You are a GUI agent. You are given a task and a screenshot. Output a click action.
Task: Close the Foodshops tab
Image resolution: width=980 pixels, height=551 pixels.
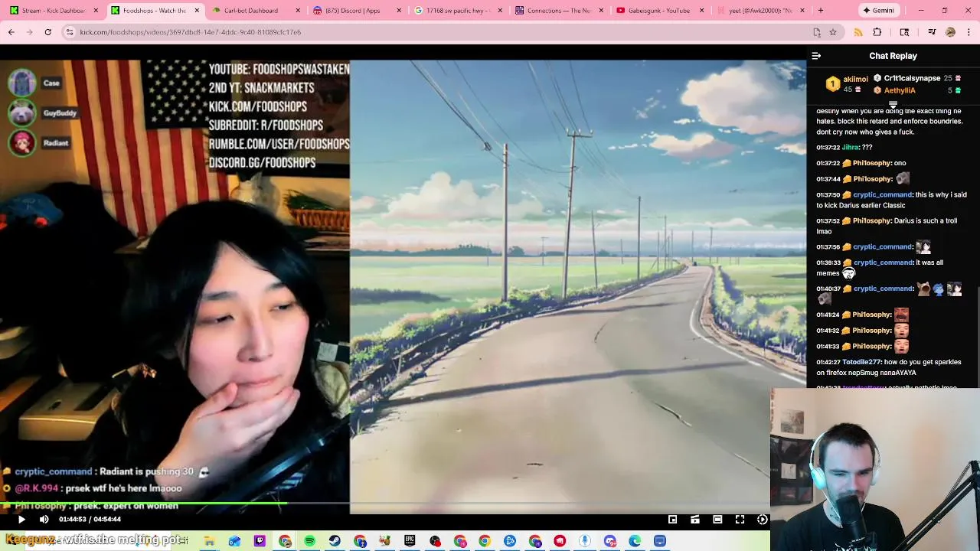click(x=197, y=11)
